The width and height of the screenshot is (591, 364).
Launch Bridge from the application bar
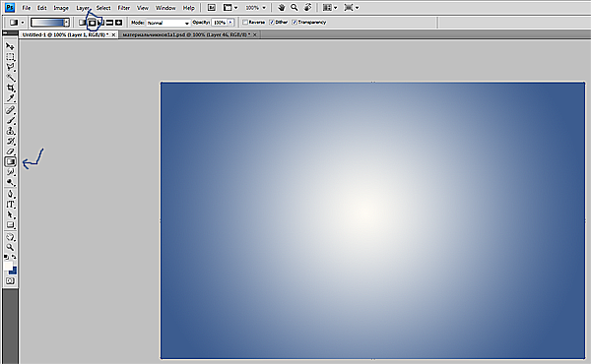tap(212, 8)
